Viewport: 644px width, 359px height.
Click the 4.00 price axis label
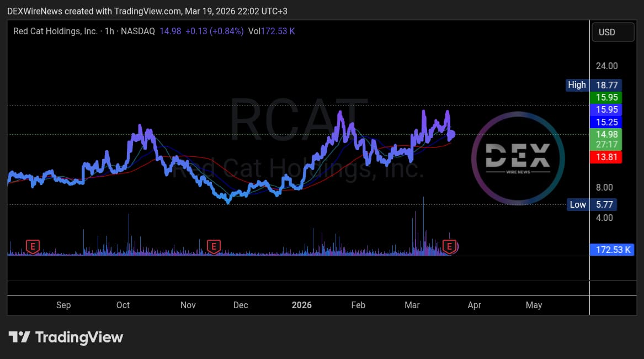(x=604, y=218)
